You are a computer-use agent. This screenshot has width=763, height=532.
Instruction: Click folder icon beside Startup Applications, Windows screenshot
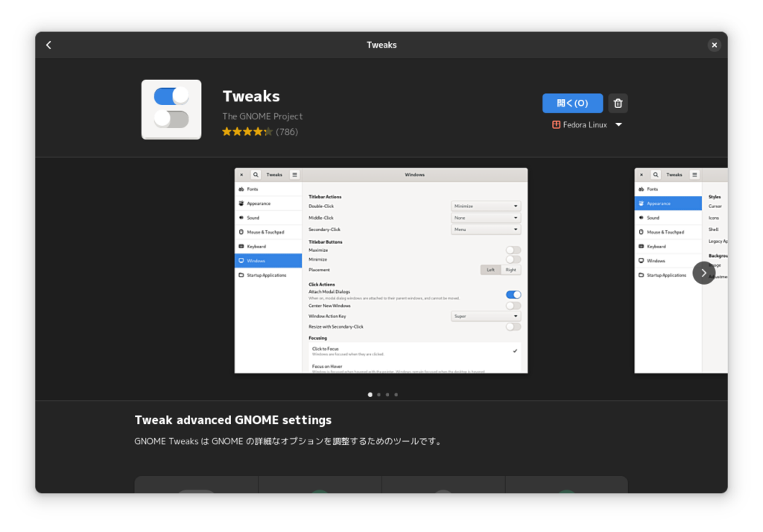coord(241,275)
